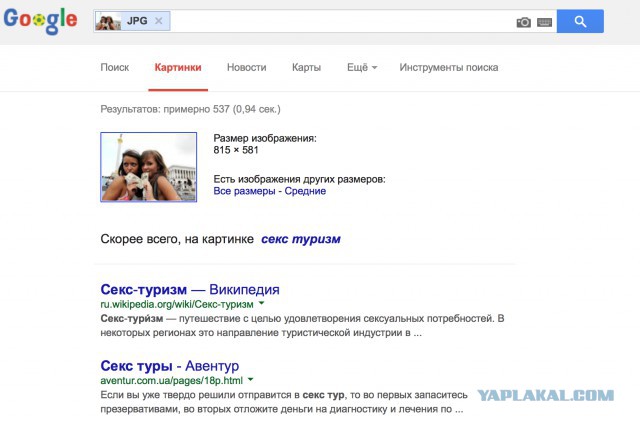Open the Новости tab

[x=247, y=67]
